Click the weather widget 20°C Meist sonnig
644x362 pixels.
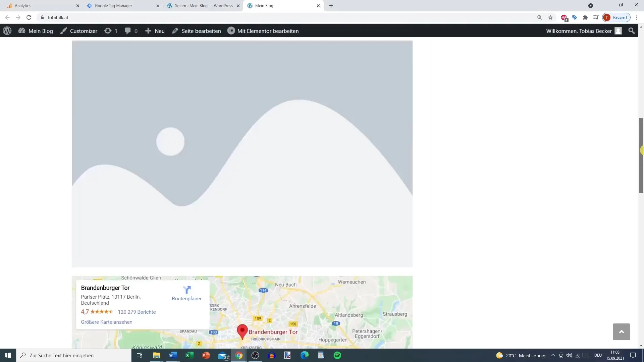521,355
